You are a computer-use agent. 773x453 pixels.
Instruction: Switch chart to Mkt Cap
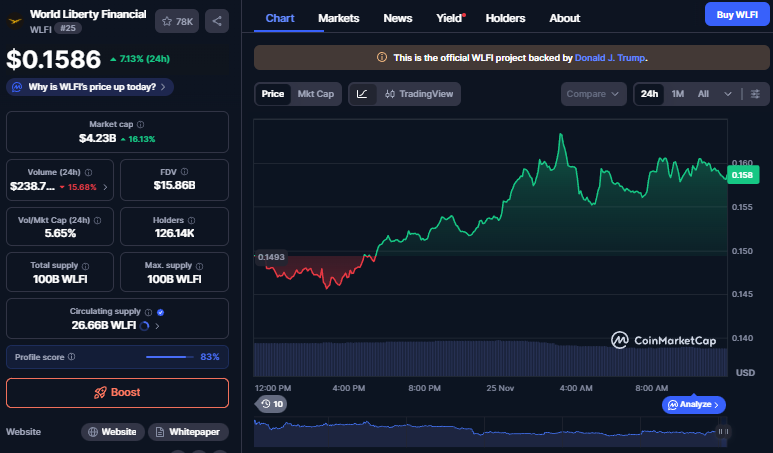click(x=316, y=94)
